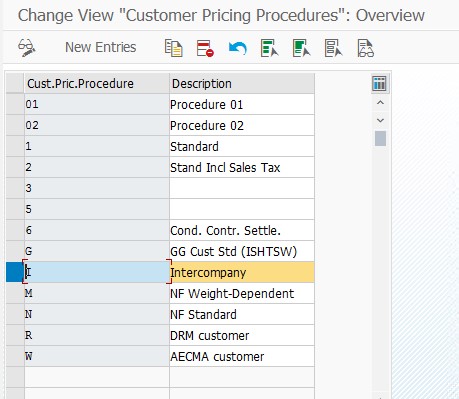Viewport: 459px width, 399px height.
Task: Click the Display/Change toggle glasses icon
Action: (27, 48)
